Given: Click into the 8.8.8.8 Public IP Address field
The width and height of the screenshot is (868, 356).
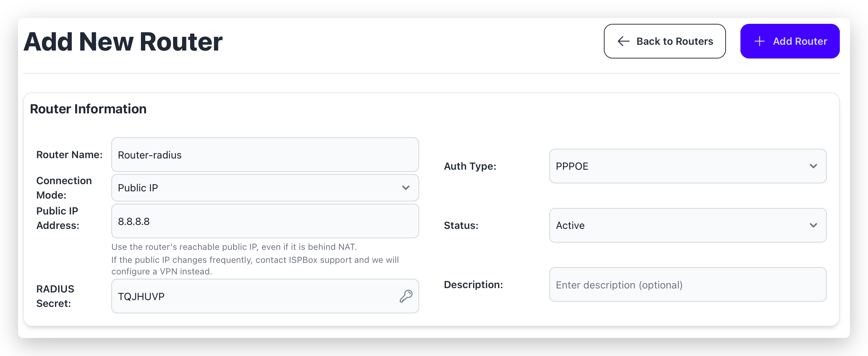Looking at the screenshot, I should coord(265,221).
